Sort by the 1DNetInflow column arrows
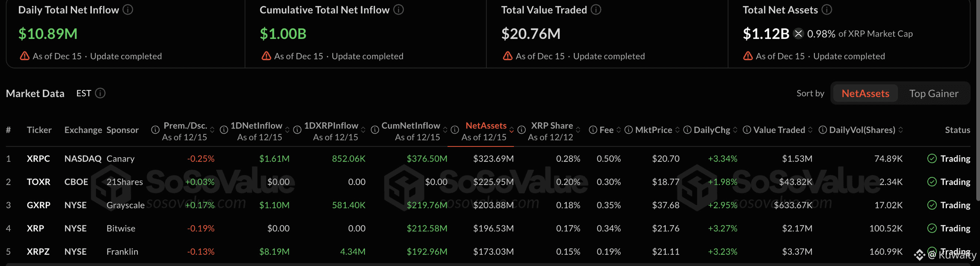Viewport: 980px width, 266px height. [x=287, y=130]
